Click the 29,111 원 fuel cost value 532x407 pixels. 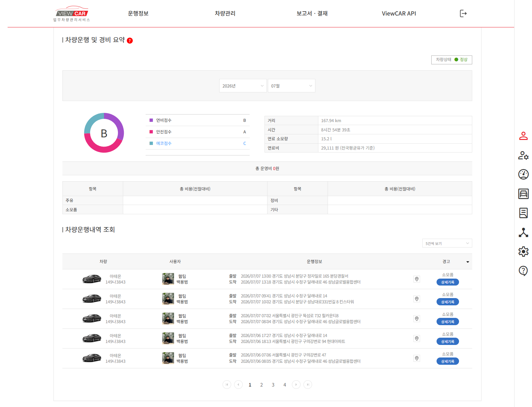pos(348,148)
